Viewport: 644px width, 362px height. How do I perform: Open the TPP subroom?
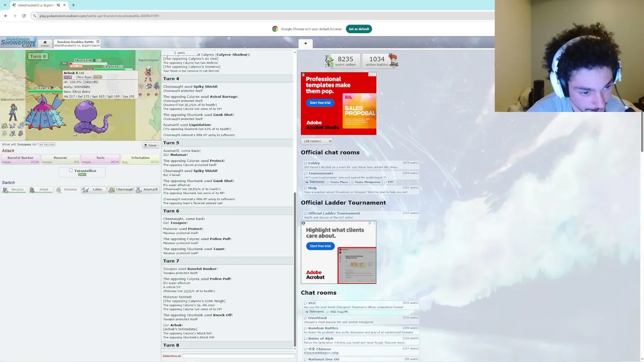coord(390,182)
